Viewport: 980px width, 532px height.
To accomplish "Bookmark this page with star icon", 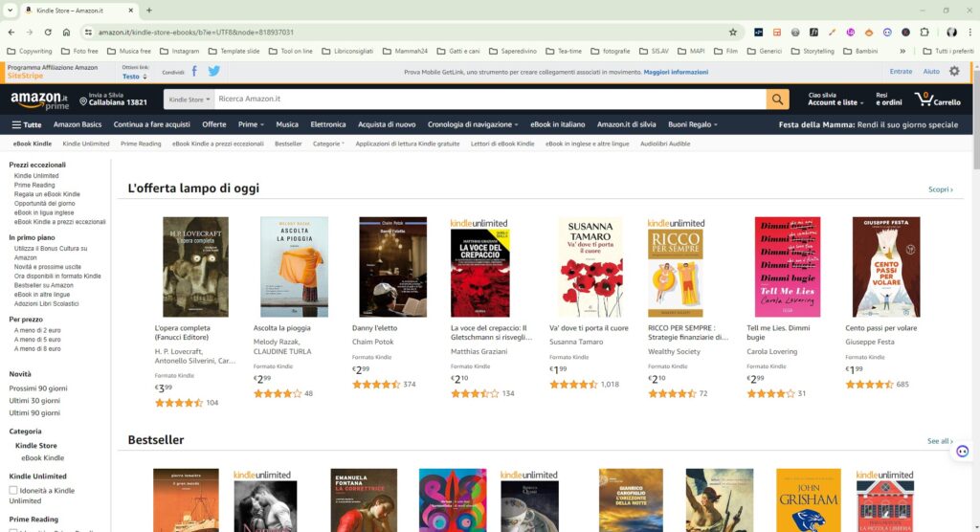I will [x=732, y=32].
